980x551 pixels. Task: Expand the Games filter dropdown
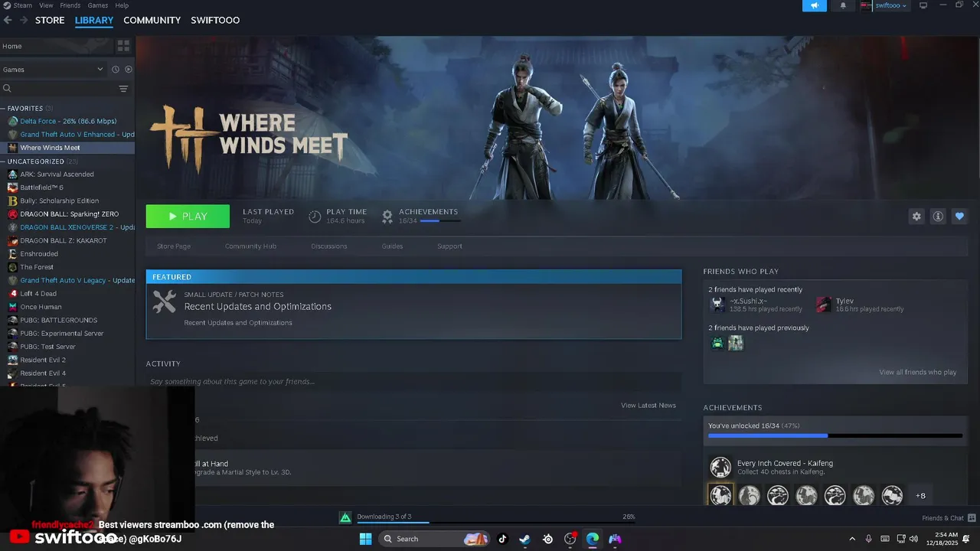(53, 69)
